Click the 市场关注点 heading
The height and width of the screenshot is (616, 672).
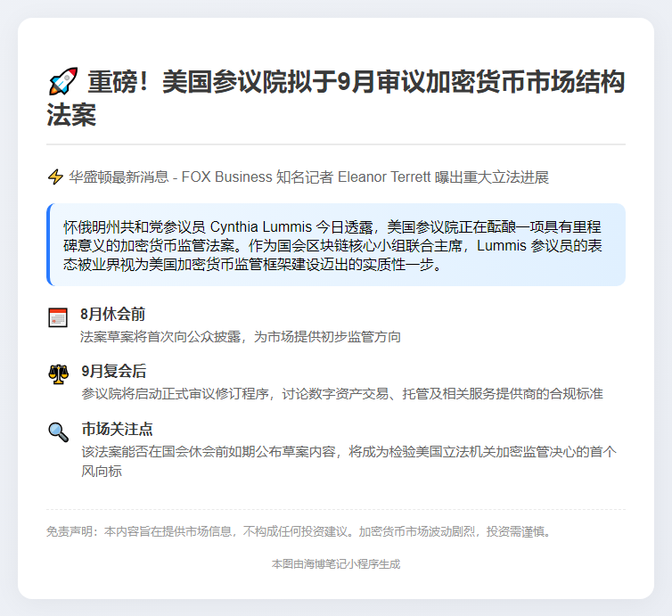click(117, 429)
